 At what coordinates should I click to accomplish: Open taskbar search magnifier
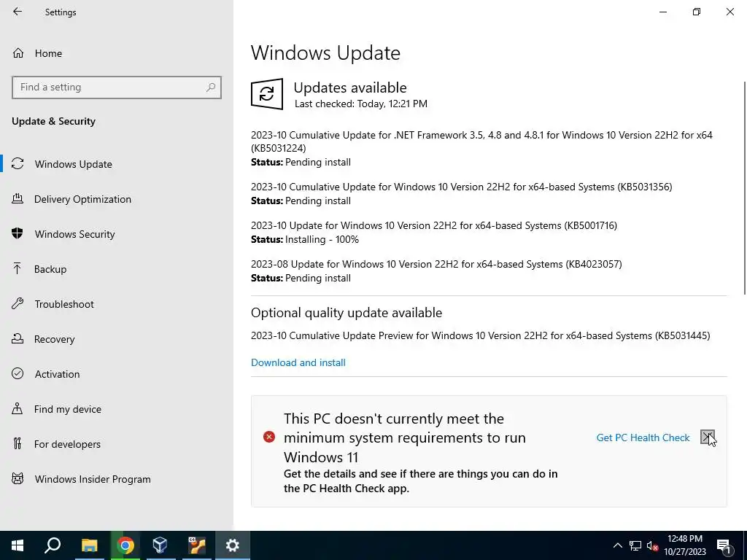coord(53,545)
